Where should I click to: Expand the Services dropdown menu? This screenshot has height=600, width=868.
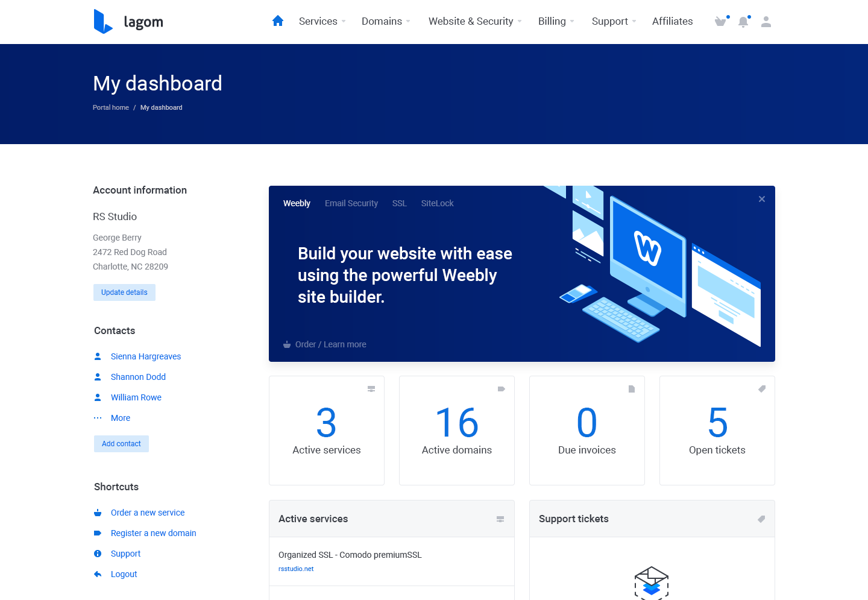[x=322, y=21]
